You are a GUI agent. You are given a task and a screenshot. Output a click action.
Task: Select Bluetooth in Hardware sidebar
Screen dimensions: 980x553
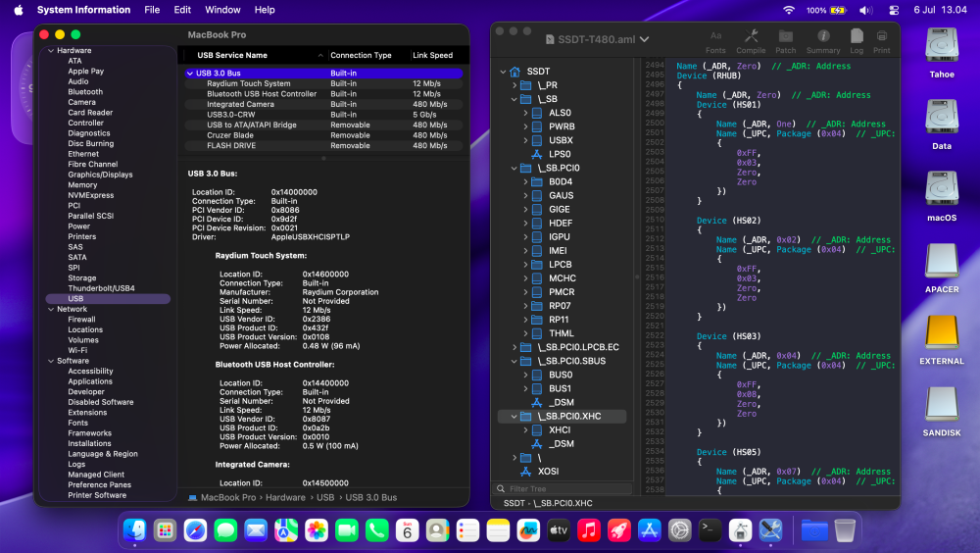pyautogui.click(x=85, y=92)
